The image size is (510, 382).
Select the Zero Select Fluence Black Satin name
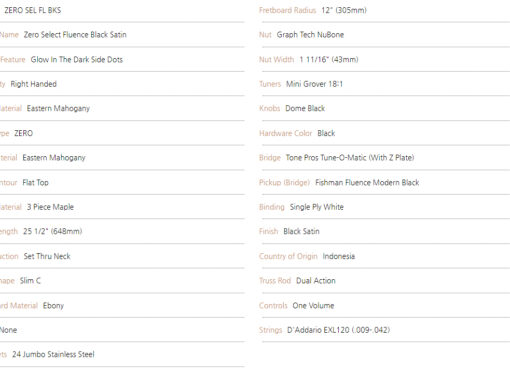pyautogui.click(x=75, y=35)
